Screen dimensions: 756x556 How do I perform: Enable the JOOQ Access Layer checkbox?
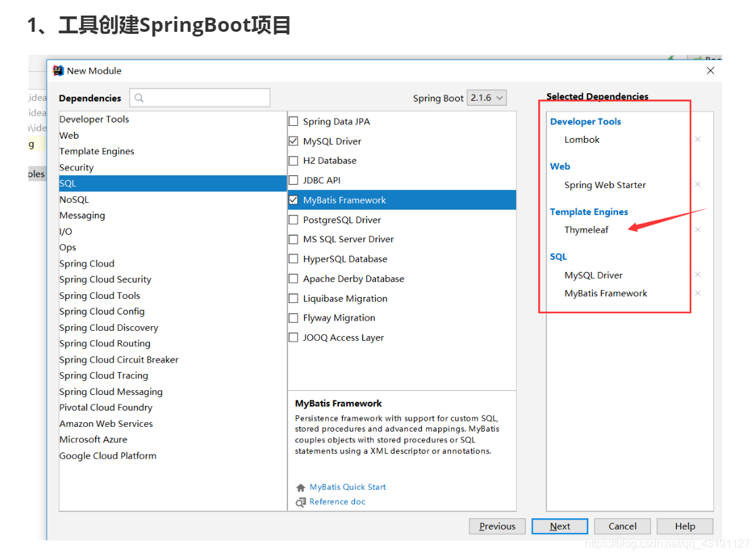point(293,337)
